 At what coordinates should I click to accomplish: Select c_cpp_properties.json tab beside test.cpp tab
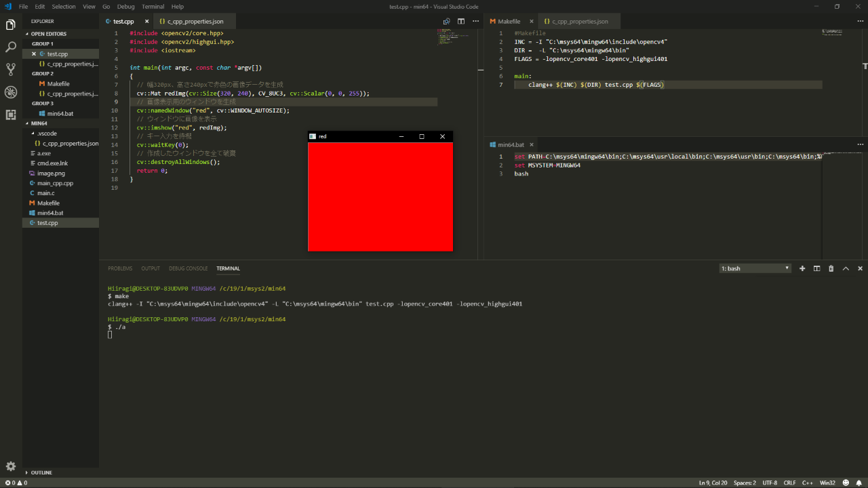click(195, 22)
